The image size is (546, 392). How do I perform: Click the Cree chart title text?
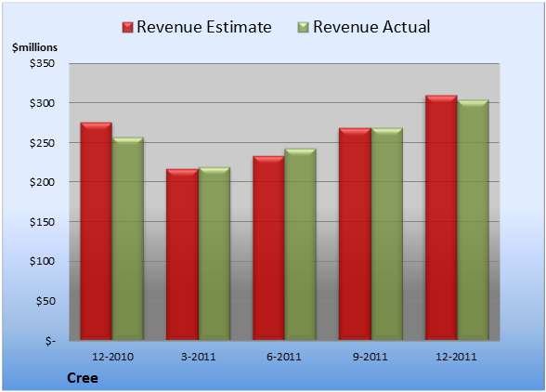click(83, 378)
